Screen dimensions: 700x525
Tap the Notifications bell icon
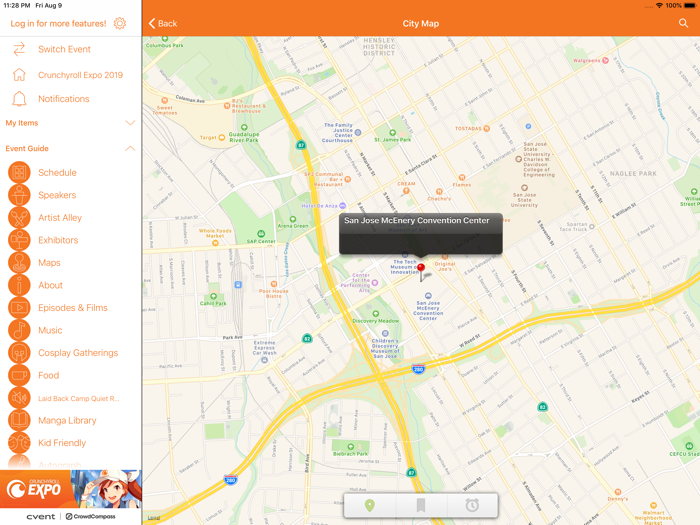pos(19,99)
